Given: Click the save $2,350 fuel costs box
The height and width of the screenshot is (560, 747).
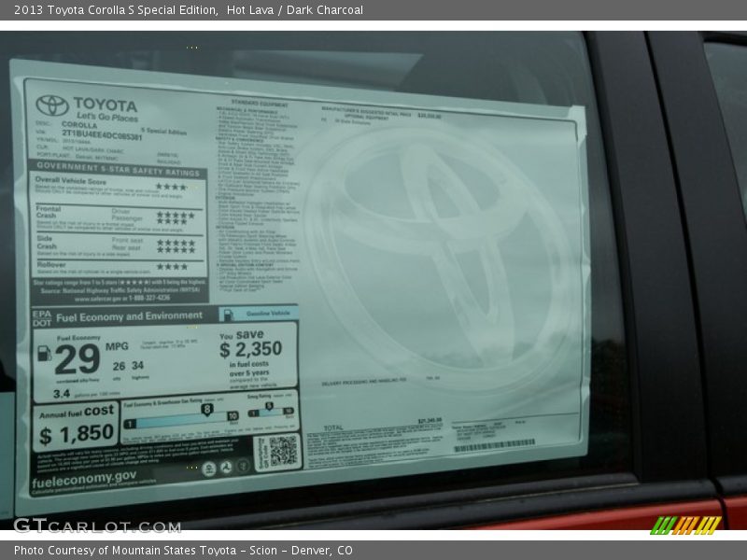Looking at the screenshot, I should pyautogui.click(x=250, y=357).
